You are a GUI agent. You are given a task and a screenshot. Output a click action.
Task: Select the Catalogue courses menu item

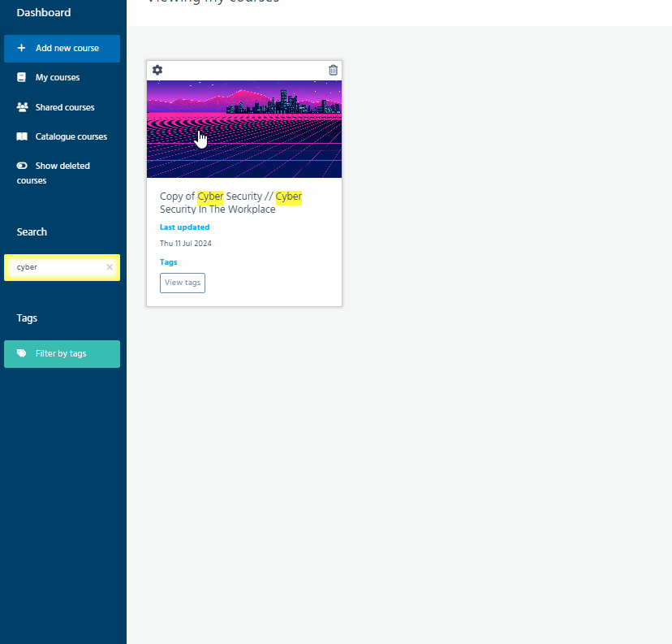coord(71,136)
